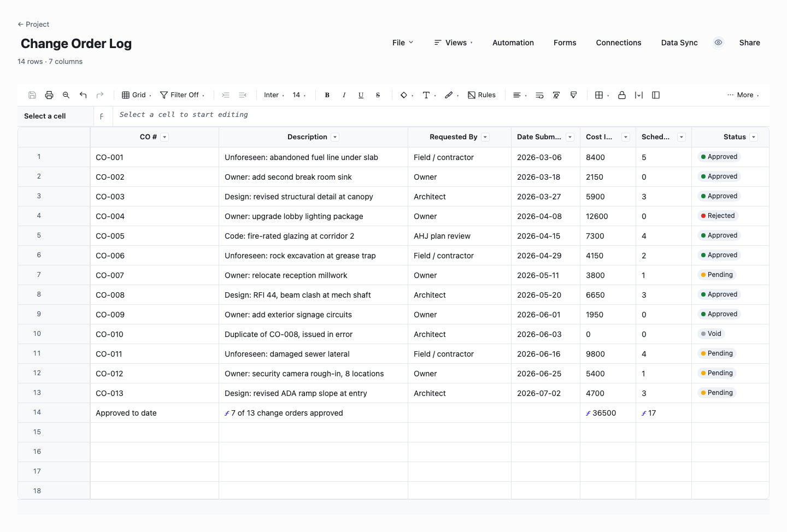Image resolution: width=787 pixels, height=532 pixels.
Task: Click the Share button
Action: coord(750,43)
